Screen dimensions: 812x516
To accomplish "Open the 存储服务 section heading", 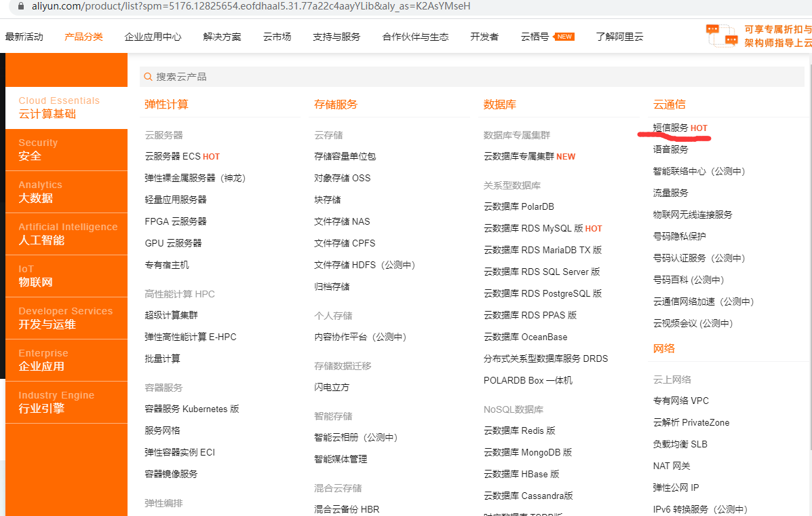I will tap(336, 104).
